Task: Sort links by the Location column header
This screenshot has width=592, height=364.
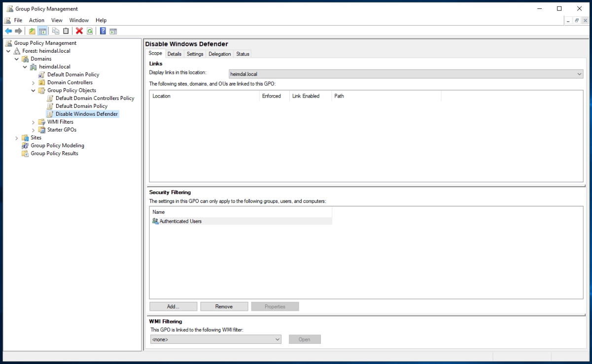Action: point(205,96)
